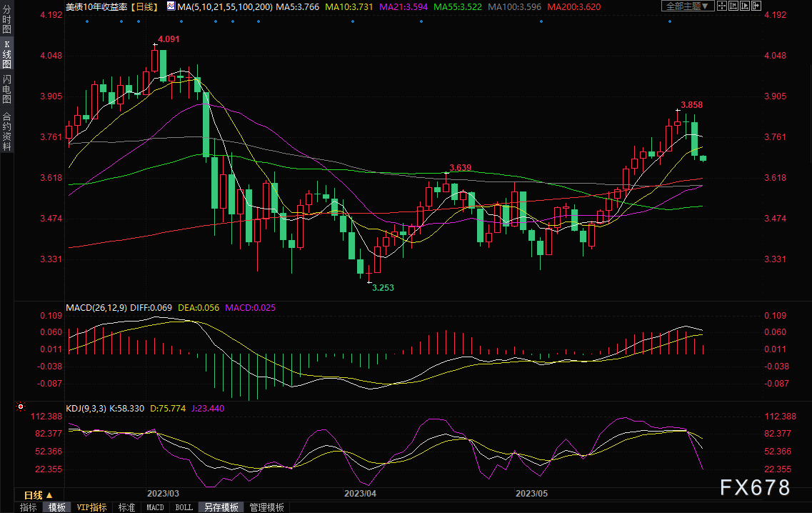Click the first blue event dot under the title
Image resolution: width=812 pixels, height=513 pixels.
click(87, 21)
